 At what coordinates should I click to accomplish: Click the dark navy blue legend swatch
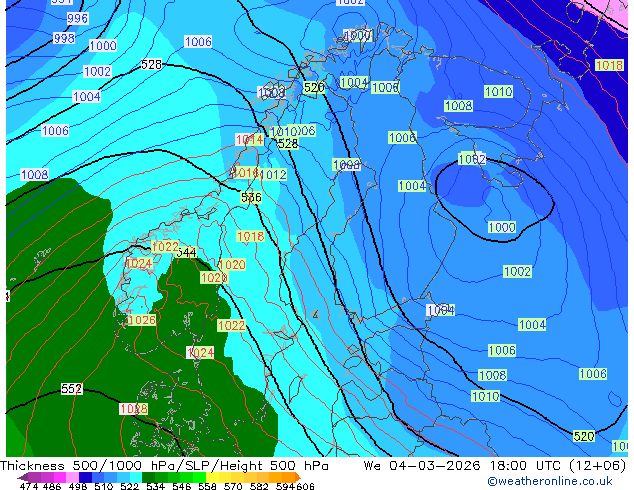click(85, 477)
